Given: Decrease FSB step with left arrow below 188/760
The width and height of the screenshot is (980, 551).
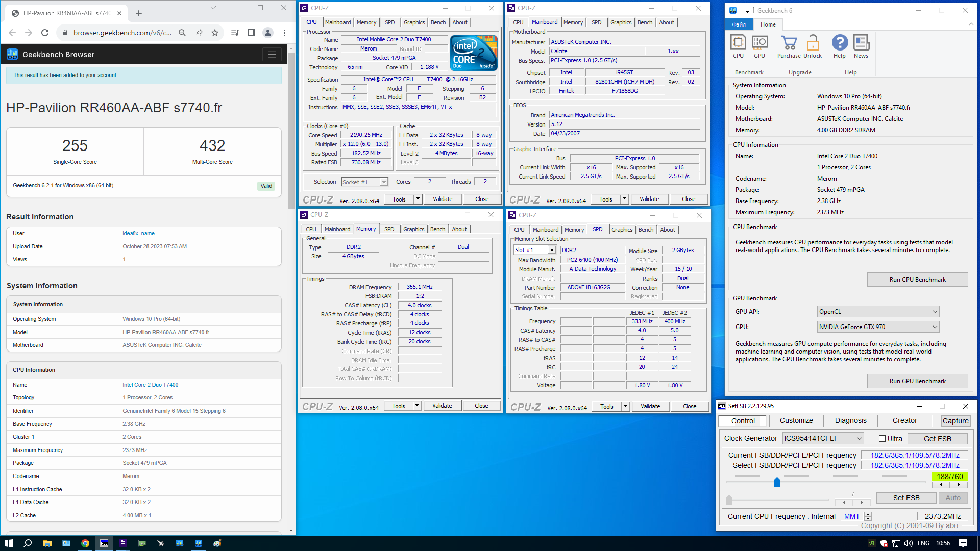Looking at the screenshot, I should pos(941,485).
